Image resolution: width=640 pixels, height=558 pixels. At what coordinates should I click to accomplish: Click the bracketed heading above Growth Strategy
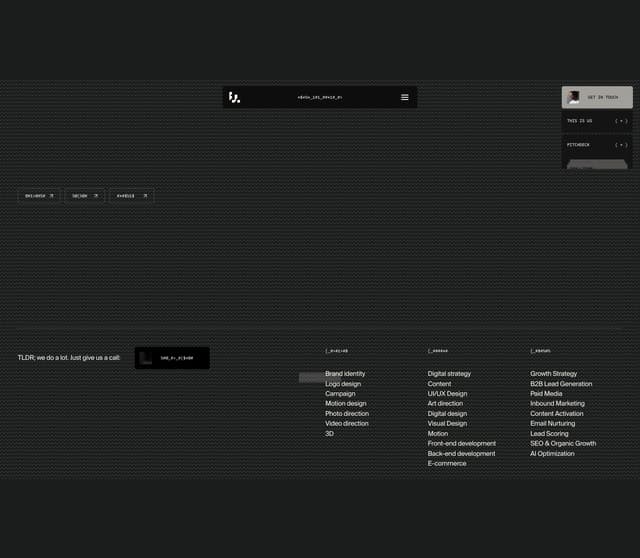point(540,351)
